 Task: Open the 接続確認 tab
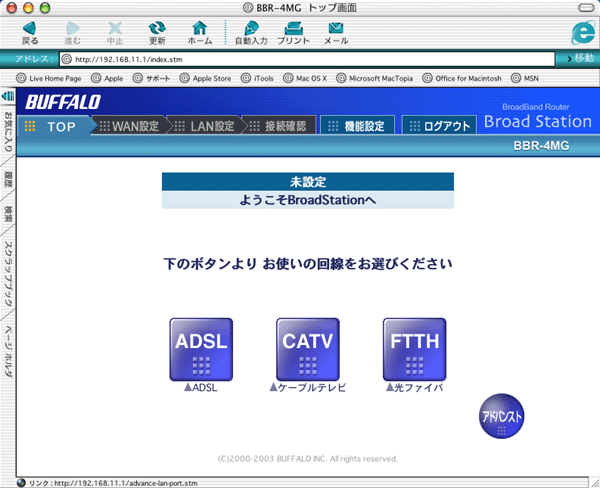(279, 126)
